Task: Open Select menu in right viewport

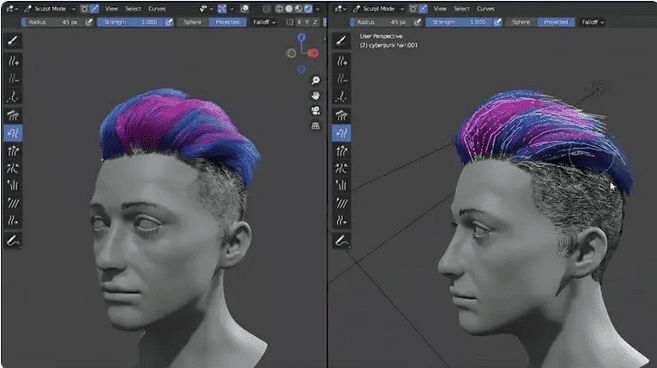Action: (462, 9)
